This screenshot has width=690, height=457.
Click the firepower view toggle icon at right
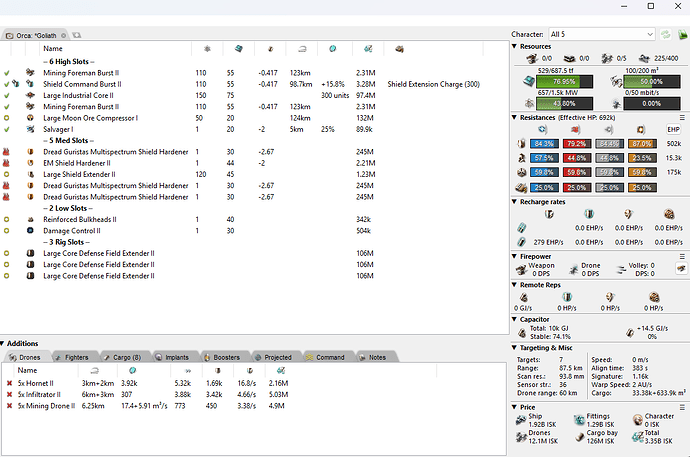(x=681, y=268)
